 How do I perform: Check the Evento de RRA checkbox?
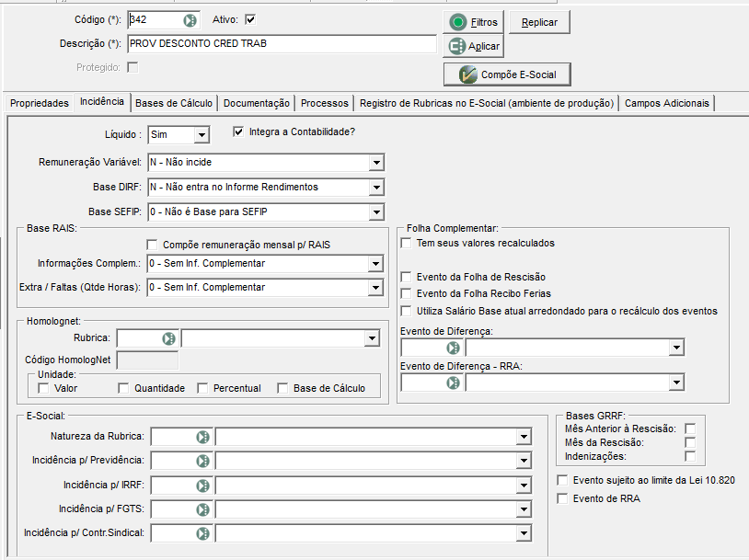(x=563, y=498)
